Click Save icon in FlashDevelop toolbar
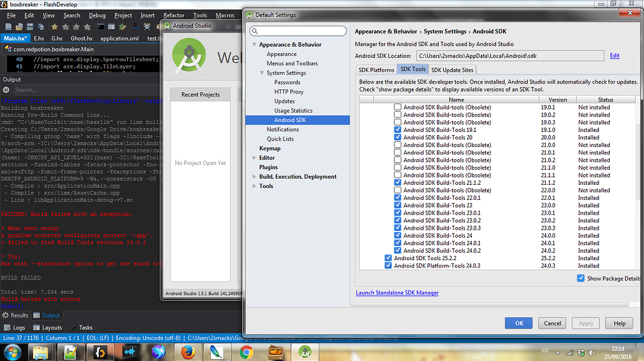Viewport: 644px width, 361px height. (30, 27)
